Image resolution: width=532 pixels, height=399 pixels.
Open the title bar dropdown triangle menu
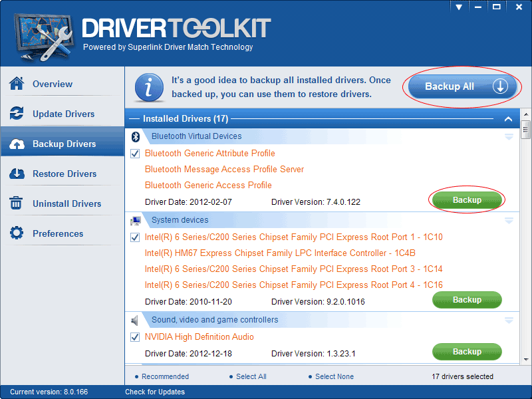click(459, 7)
